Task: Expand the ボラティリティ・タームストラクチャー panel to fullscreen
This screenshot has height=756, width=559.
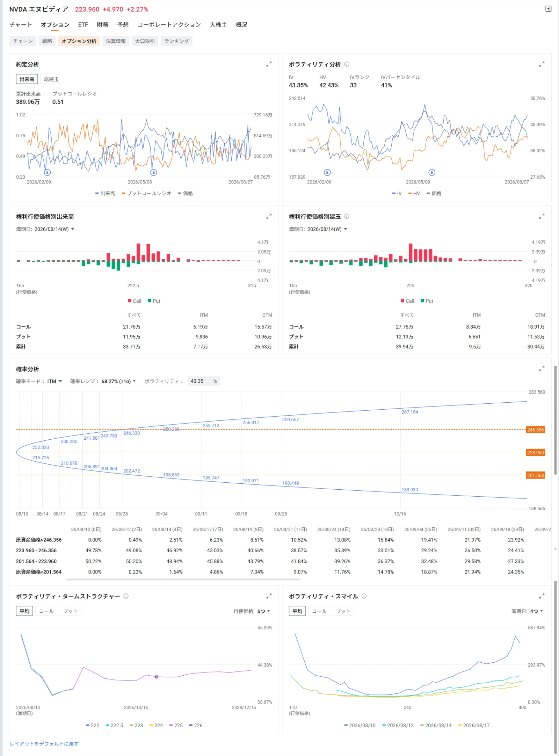Action: point(269,596)
